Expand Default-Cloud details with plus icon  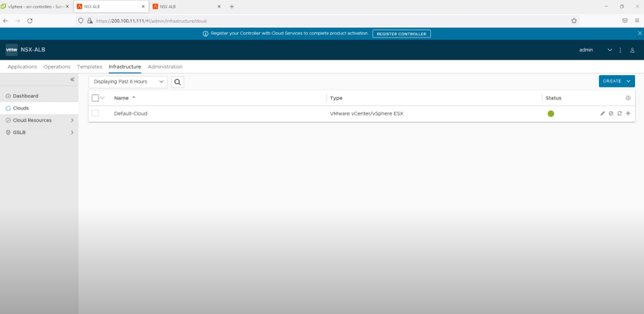coord(628,113)
